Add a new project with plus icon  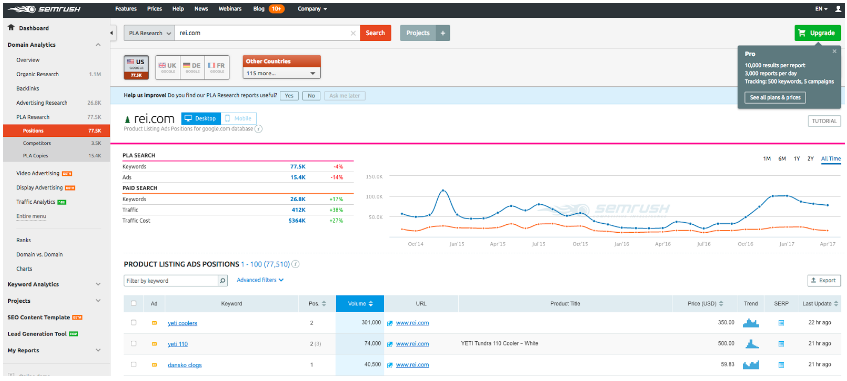443,33
